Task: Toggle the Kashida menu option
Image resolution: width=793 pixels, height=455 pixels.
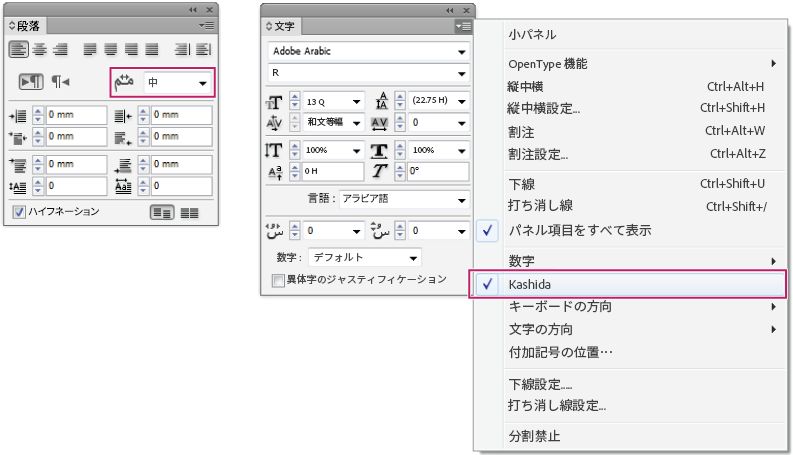Action: pos(628,284)
